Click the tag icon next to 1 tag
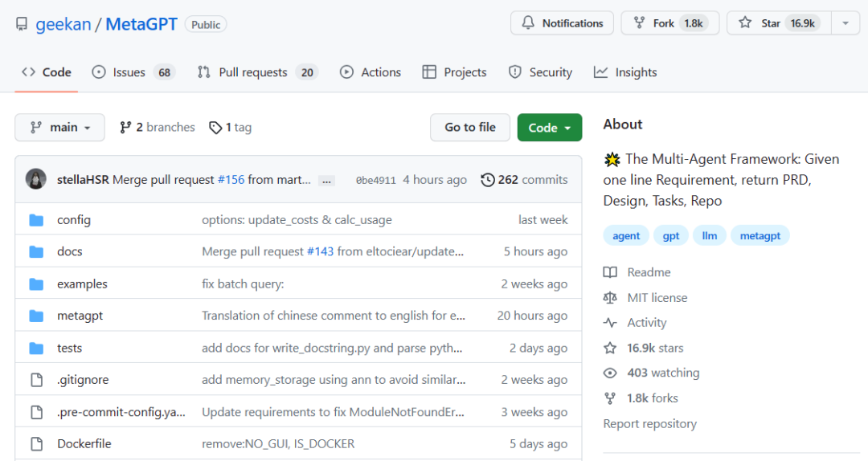This screenshot has width=868, height=461. pos(215,128)
